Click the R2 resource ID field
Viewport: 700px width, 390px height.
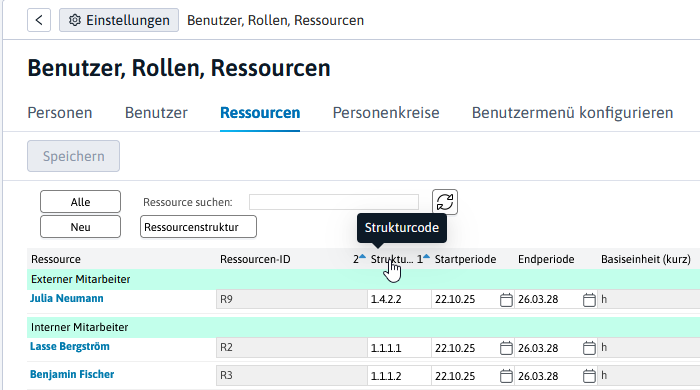pos(292,348)
